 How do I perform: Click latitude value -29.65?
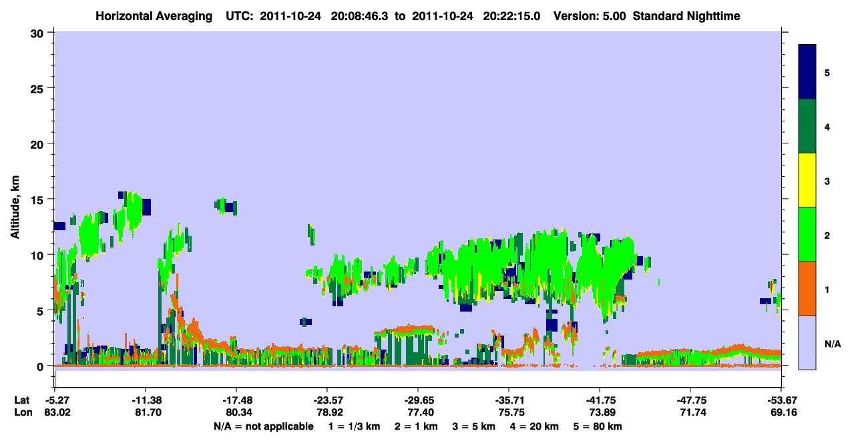(x=417, y=400)
